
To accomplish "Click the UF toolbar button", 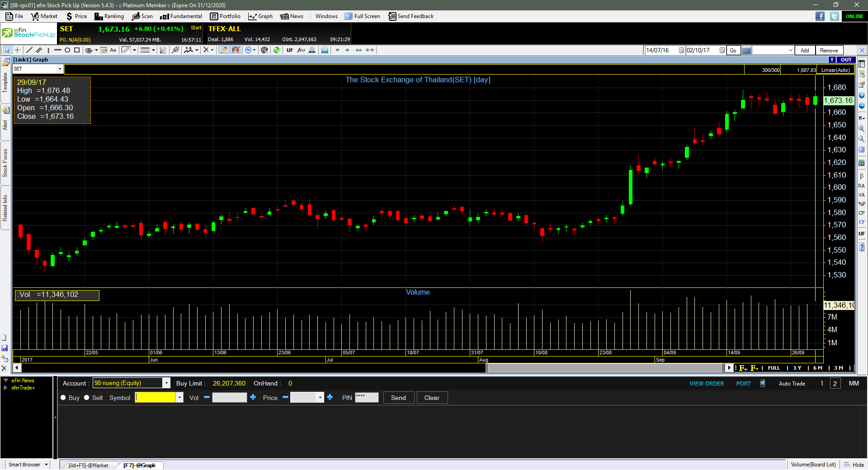I will pyautogui.click(x=290, y=50).
